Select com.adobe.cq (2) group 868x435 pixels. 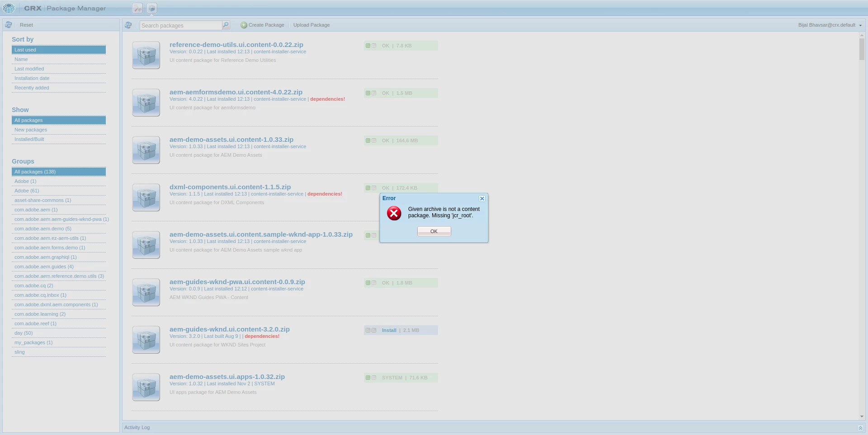59,285
